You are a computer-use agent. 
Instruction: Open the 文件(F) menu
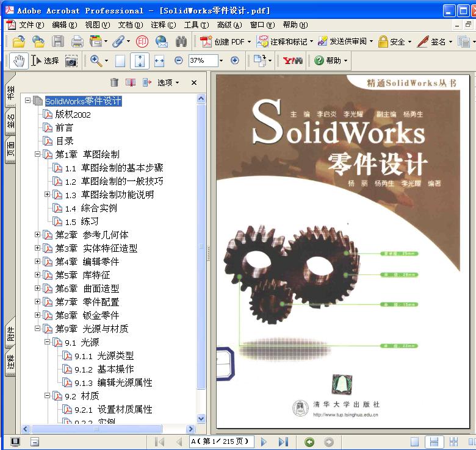pos(32,25)
